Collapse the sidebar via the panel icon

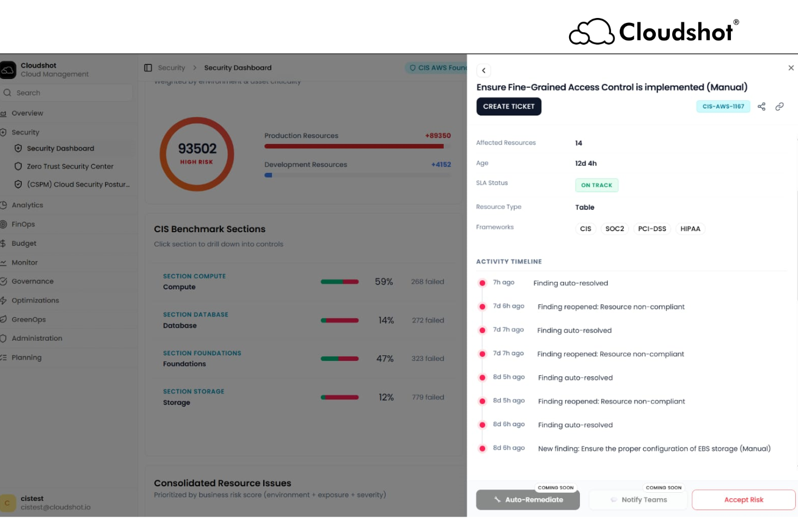click(148, 67)
